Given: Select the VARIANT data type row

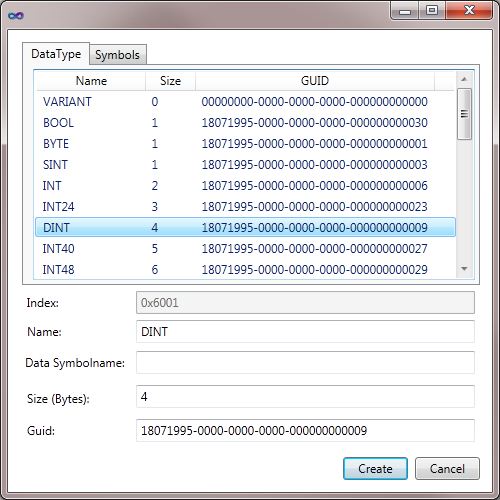Looking at the screenshot, I should (x=245, y=102).
